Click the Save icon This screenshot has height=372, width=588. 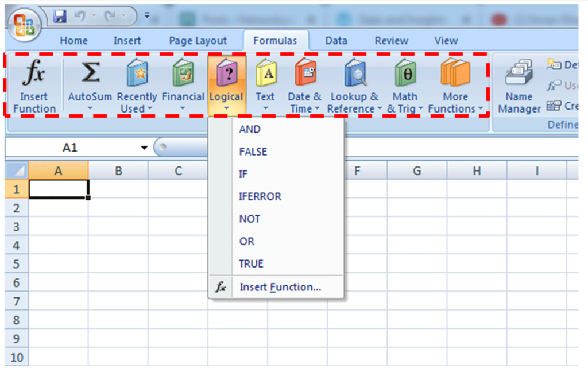click(x=59, y=15)
